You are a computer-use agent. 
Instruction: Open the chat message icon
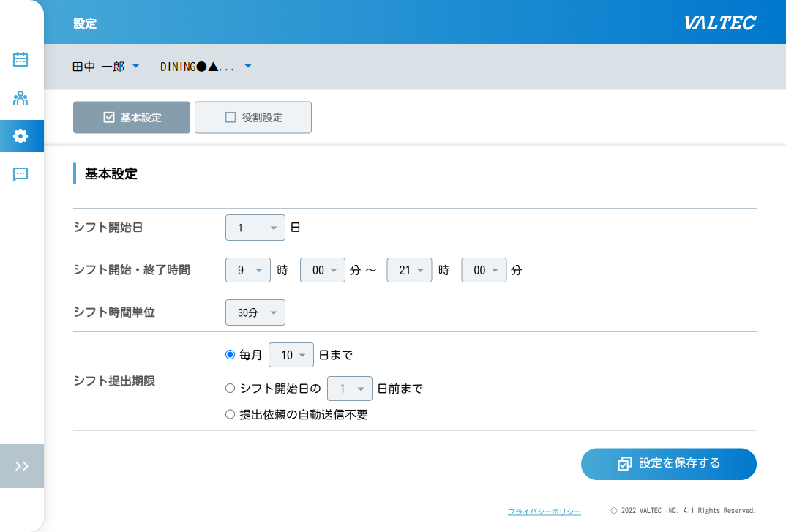[20, 174]
